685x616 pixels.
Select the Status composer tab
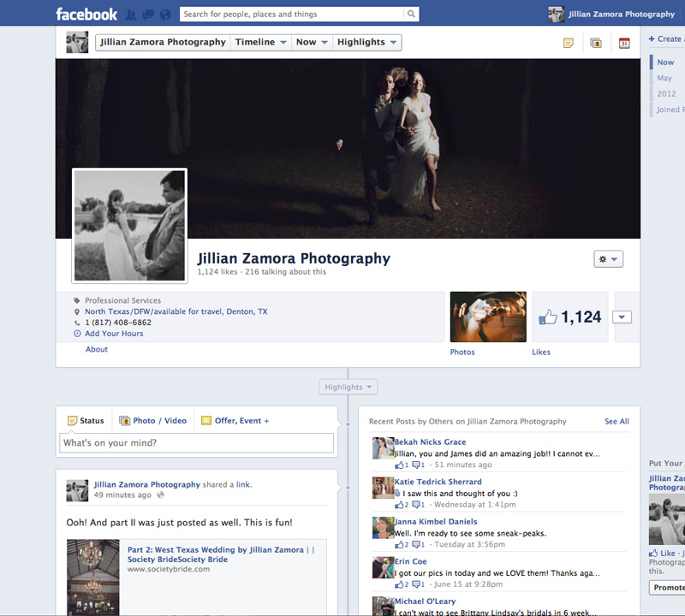tap(86, 420)
